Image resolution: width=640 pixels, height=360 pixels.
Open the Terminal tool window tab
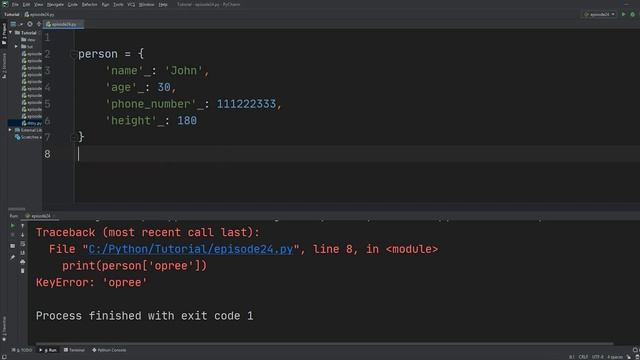coord(74,350)
